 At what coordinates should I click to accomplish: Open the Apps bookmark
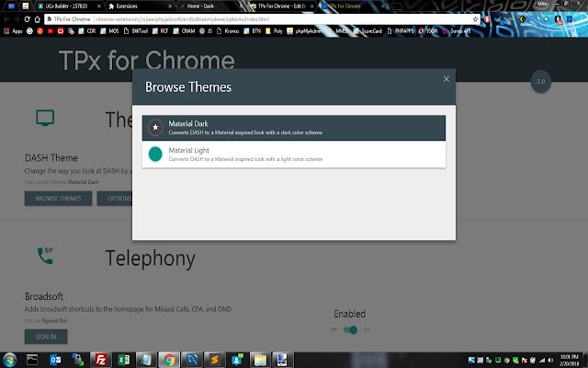13,31
